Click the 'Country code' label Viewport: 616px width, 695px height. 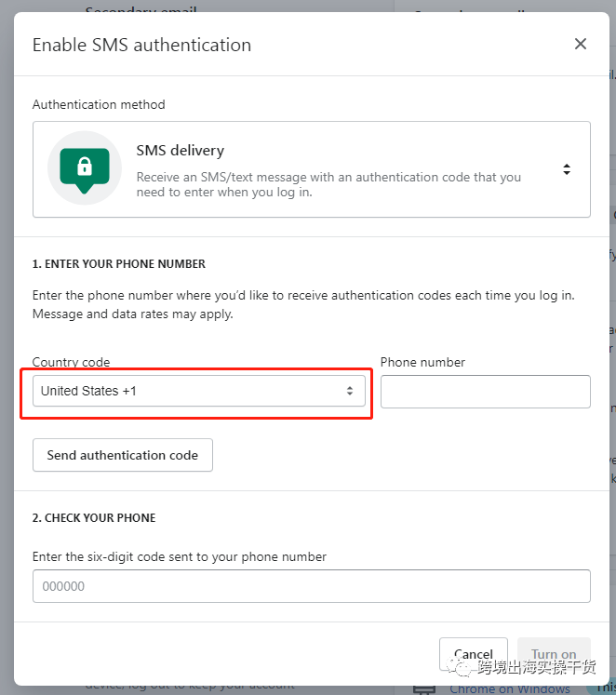(x=71, y=363)
